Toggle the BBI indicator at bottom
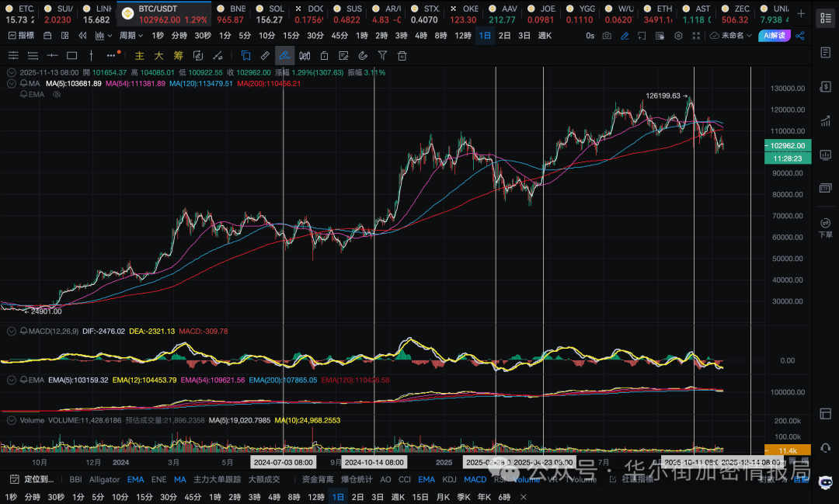 75,479
